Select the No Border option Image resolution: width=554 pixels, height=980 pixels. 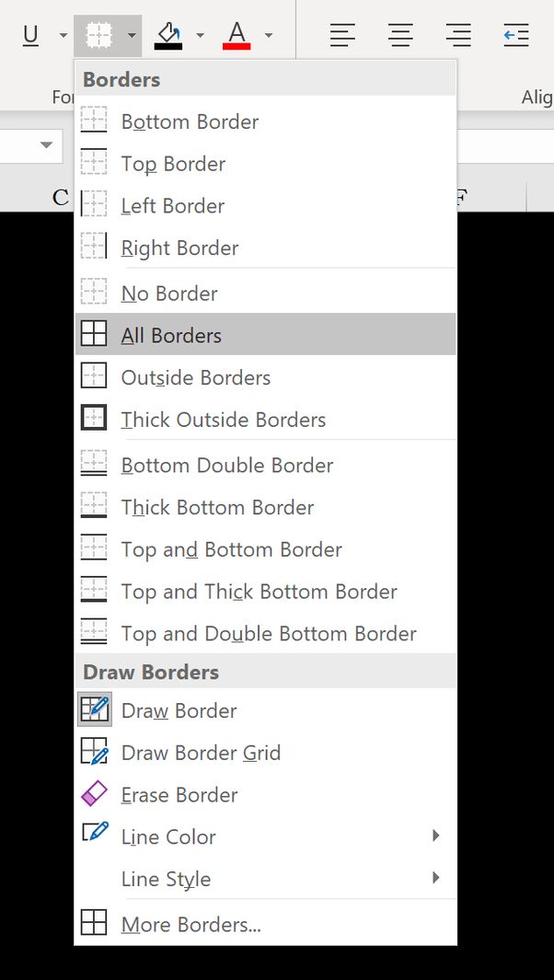tap(266, 294)
